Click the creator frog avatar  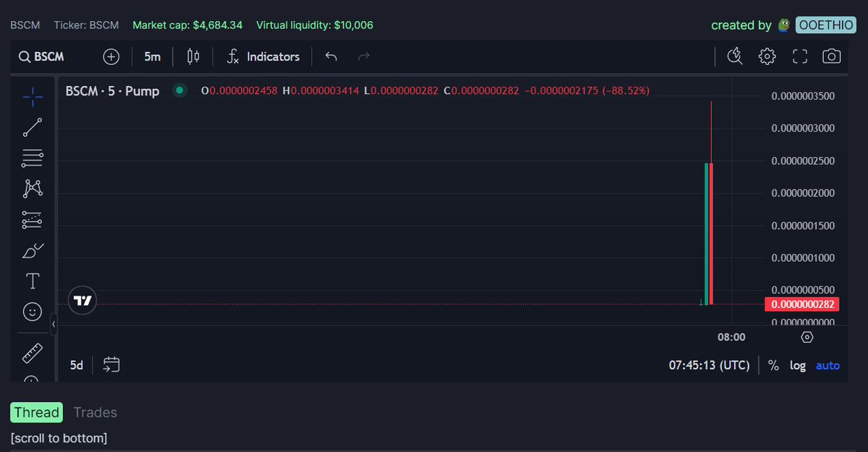(x=785, y=25)
